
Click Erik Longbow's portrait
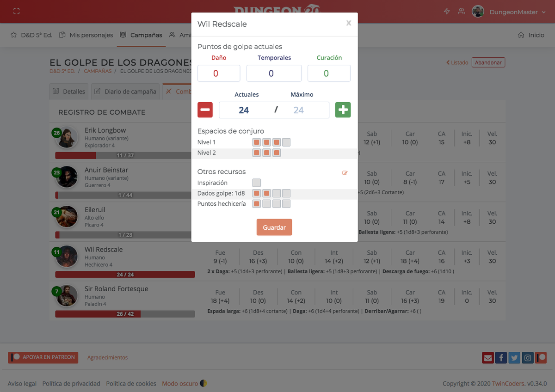pyautogui.click(x=67, y=137)
